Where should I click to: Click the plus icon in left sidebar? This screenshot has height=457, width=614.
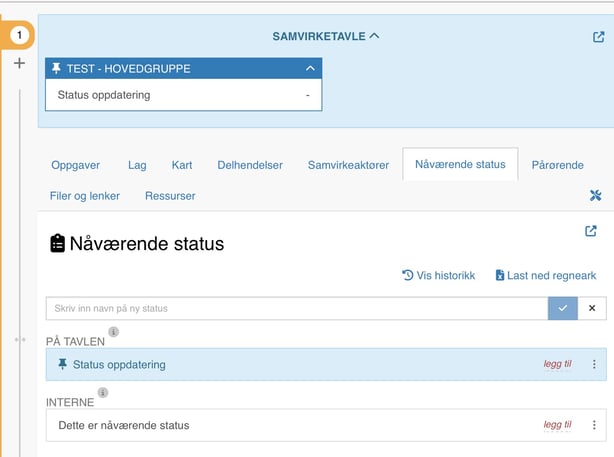point(19,63)
